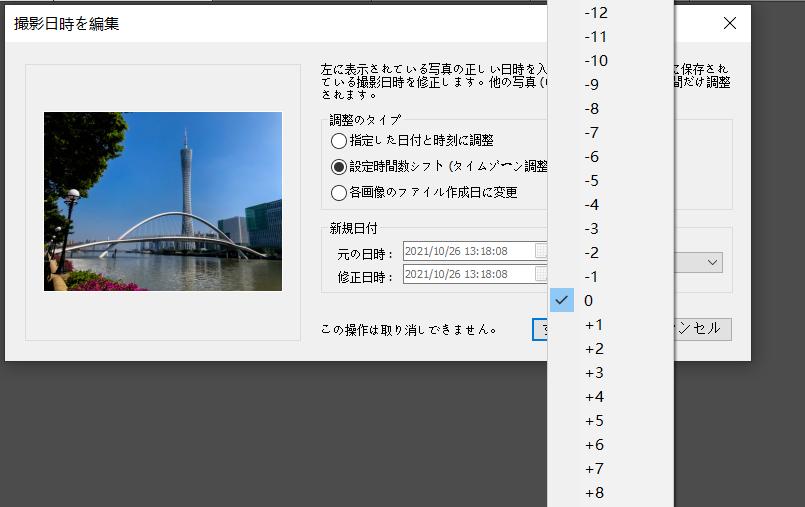The image size is (805, 507).
Task: Pick +5 in the timezone shift list
Action: tap(594, 421)
